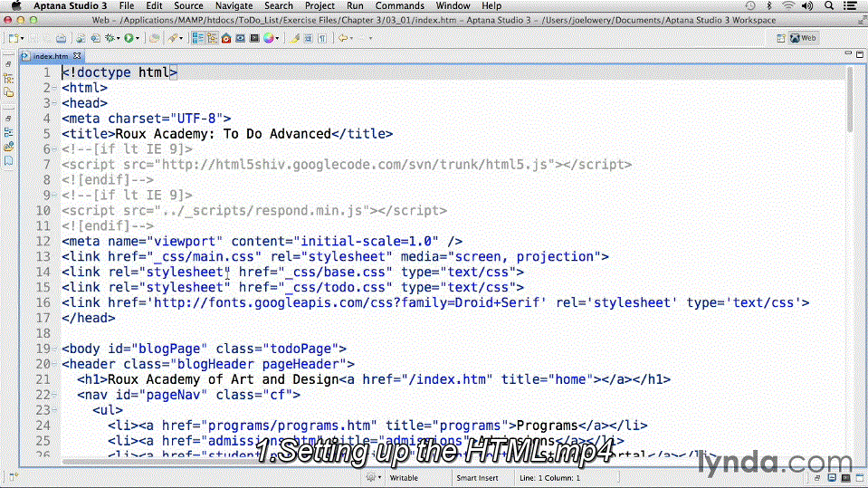868x488 pixels.
Task: Open the Terminal toolbar icon
Action: pyautogui.click(x=254, y=38)
